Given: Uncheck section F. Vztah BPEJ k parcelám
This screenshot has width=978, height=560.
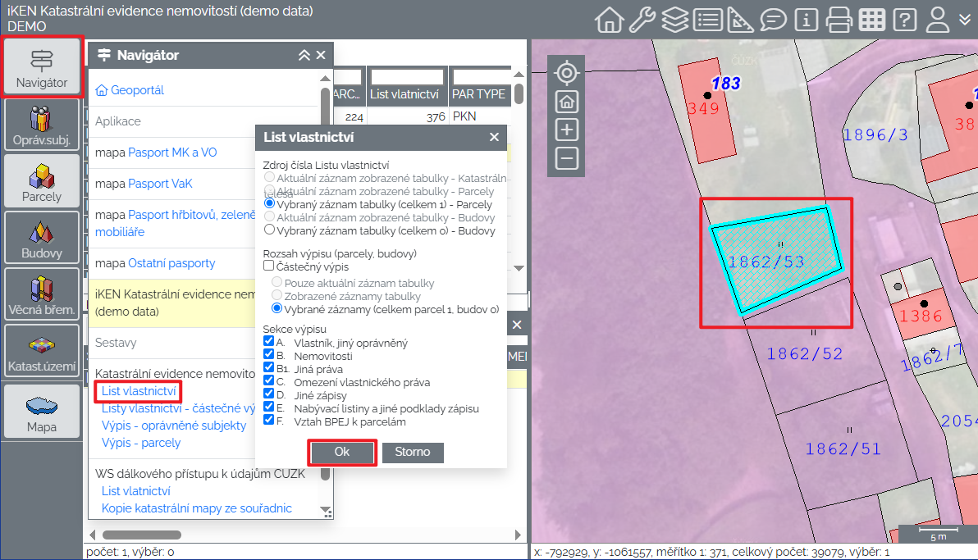Looking at the screenshot, I should (268, 421).
